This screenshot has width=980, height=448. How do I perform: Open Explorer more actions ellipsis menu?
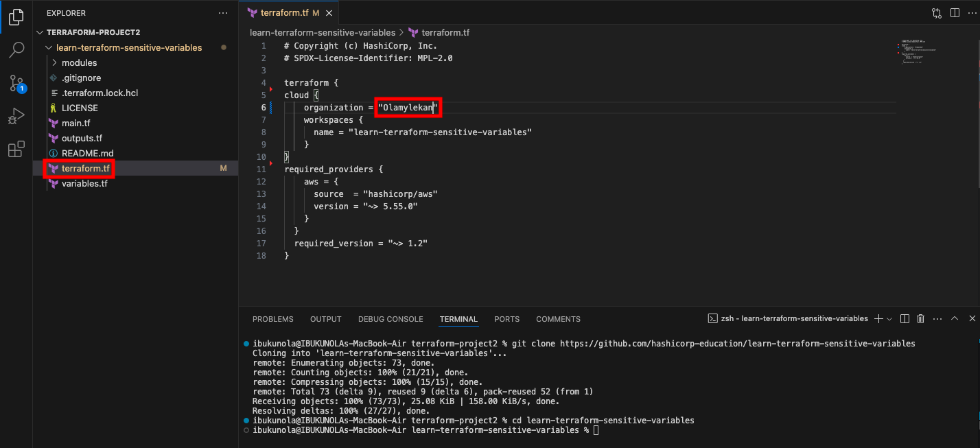(222, 13)
